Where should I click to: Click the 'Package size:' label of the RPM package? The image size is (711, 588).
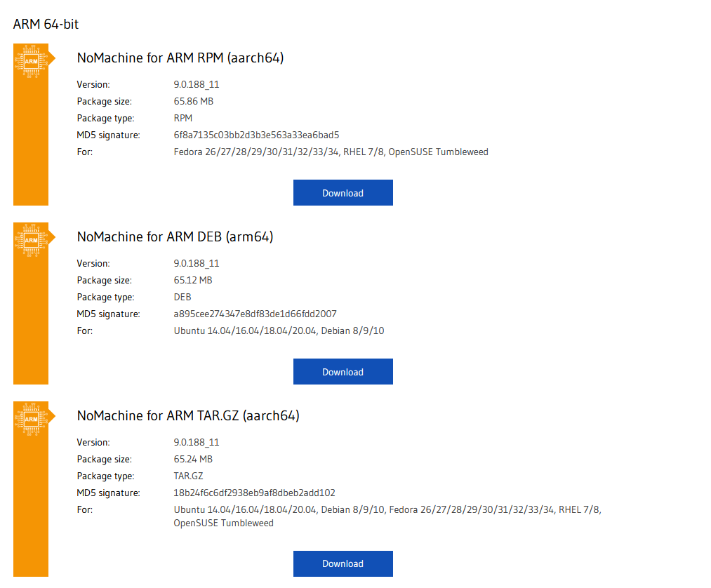coord(105,102)
